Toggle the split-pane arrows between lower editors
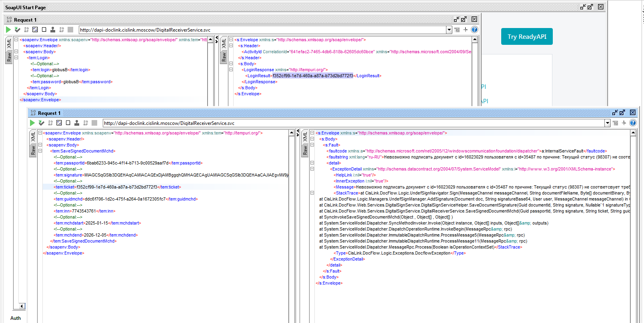 (x=298, y=132)
